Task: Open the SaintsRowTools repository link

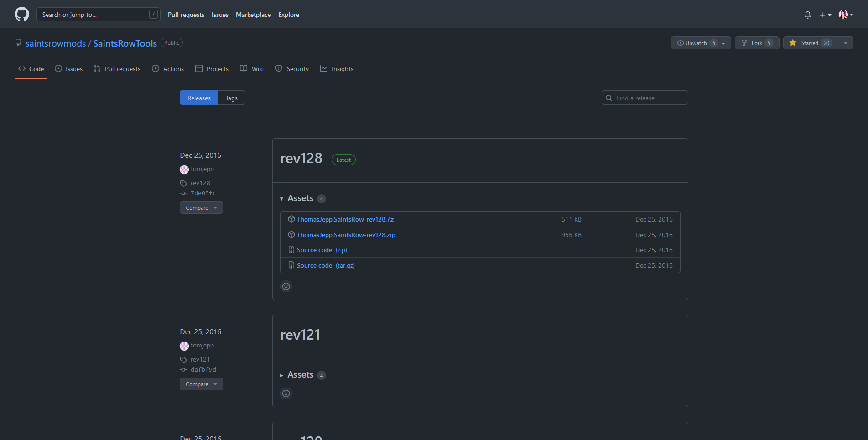Action: pos(125,43)
